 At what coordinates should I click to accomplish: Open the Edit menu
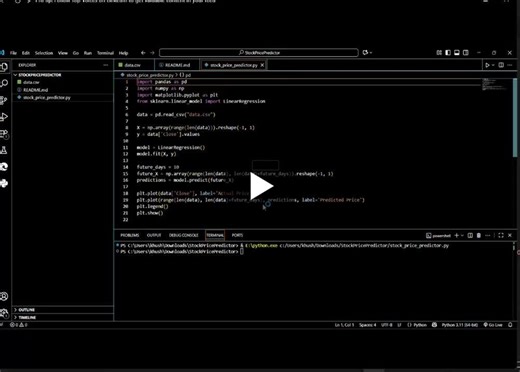pos(26,53)
